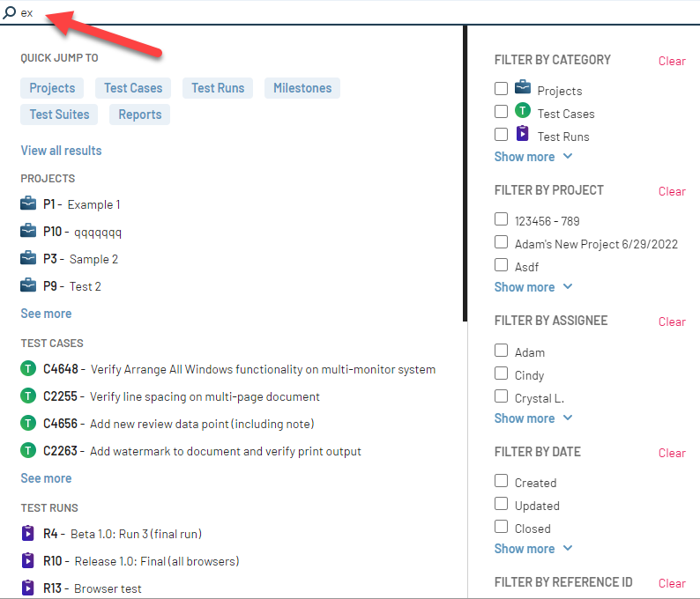Click the green T icon beside C4656
The height and width of the screenshot is (599, 700).
pos(28,424)
